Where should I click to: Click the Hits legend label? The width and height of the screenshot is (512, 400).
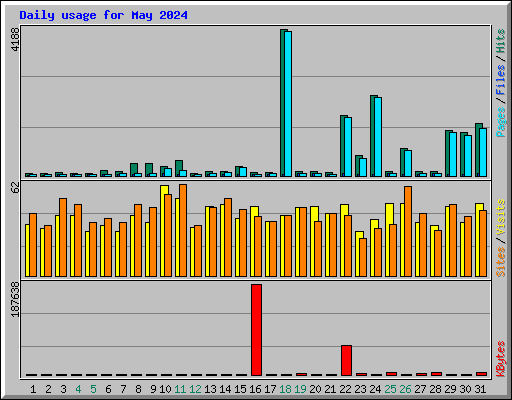click(x=500, y=41)
